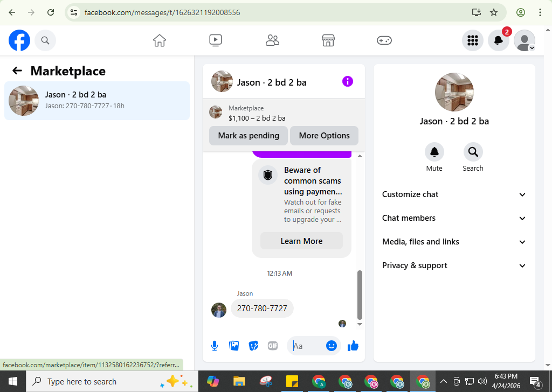Click chat scroll up arrow
Viewport: 552px width, 392px height.
pos(360,156)
